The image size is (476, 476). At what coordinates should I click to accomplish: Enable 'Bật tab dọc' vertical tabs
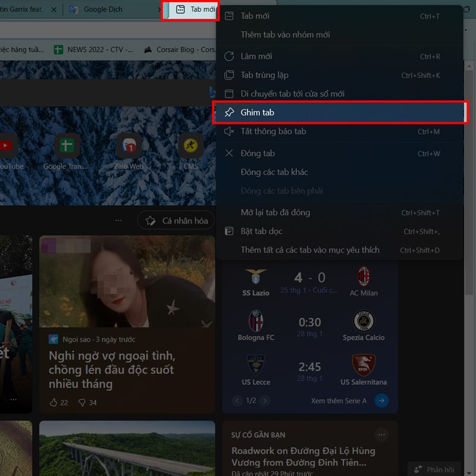(339, 231)
